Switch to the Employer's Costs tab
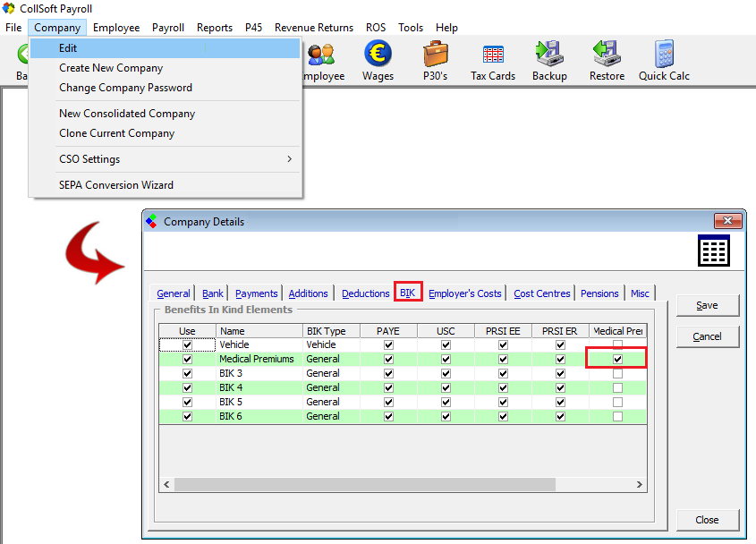 464,293
